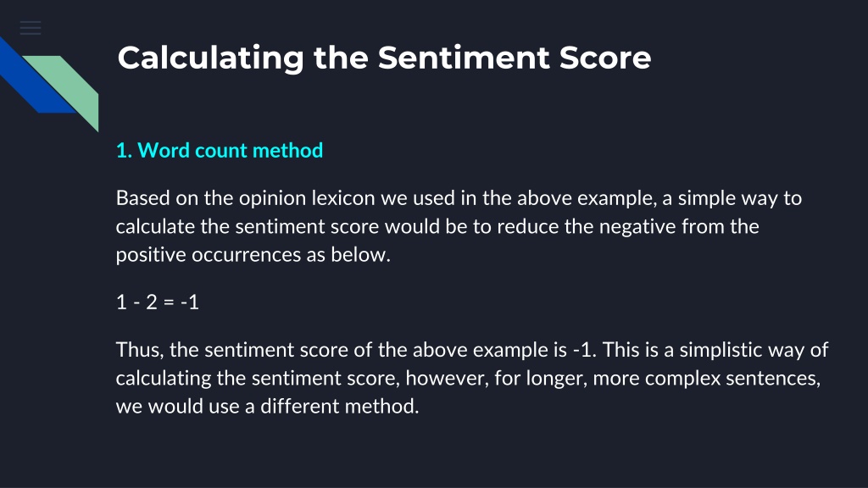Click the phrase 'opinion lexicon' in first paragraph
868x488 pixels.
tap(307, 198)
